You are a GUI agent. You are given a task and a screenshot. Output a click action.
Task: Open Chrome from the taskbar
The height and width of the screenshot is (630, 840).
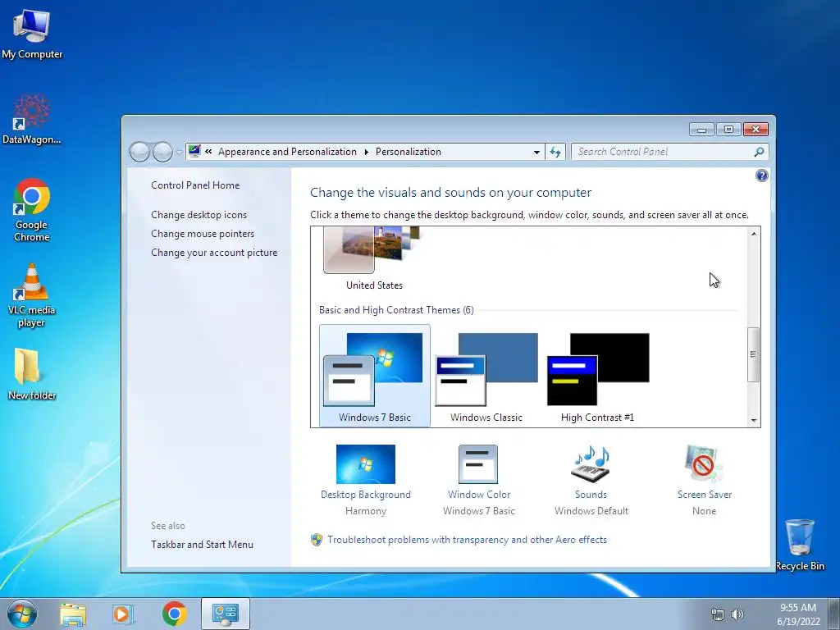174,614
